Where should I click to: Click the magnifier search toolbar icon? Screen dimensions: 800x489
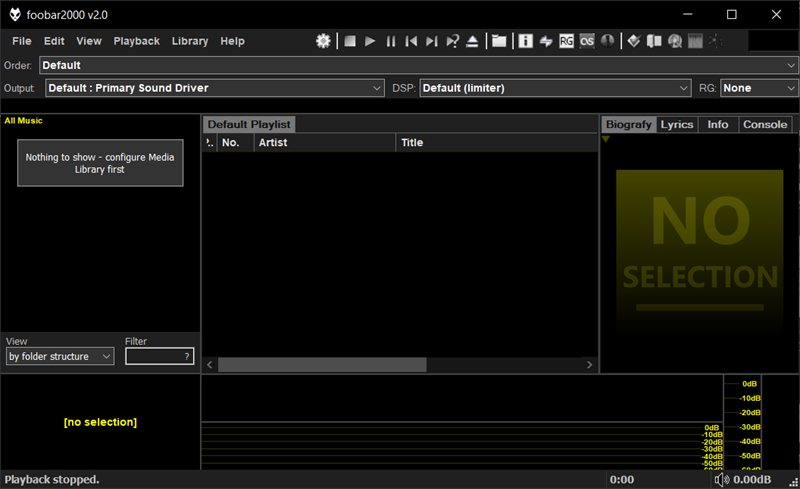tap(675, 41)
